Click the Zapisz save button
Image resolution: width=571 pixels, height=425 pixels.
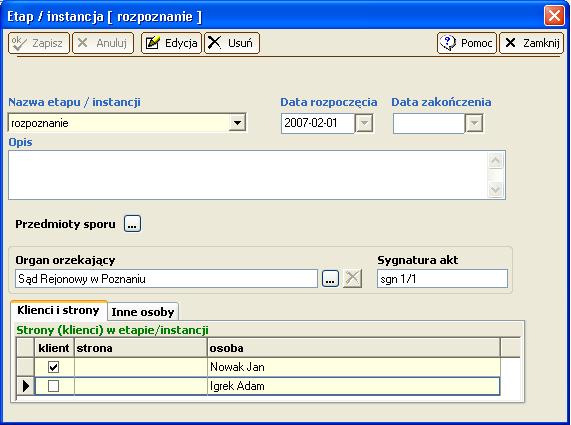(39, 43)
